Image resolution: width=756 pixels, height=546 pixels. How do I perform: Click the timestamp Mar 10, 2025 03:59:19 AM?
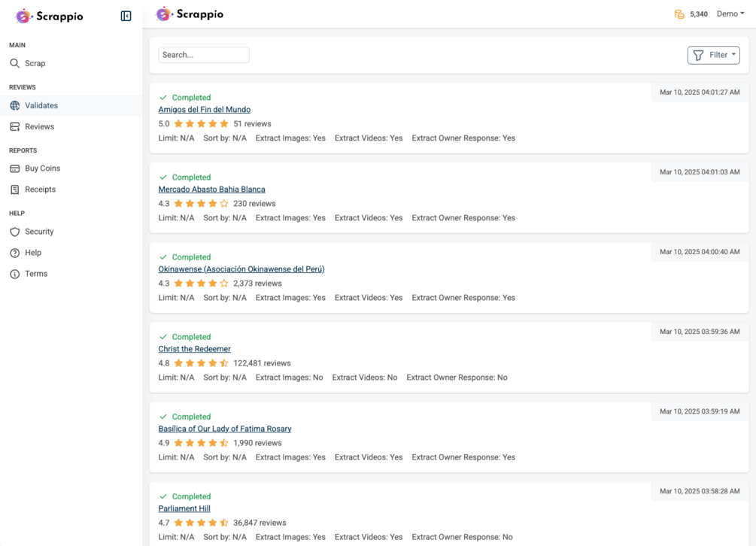(x=700, y=411)
